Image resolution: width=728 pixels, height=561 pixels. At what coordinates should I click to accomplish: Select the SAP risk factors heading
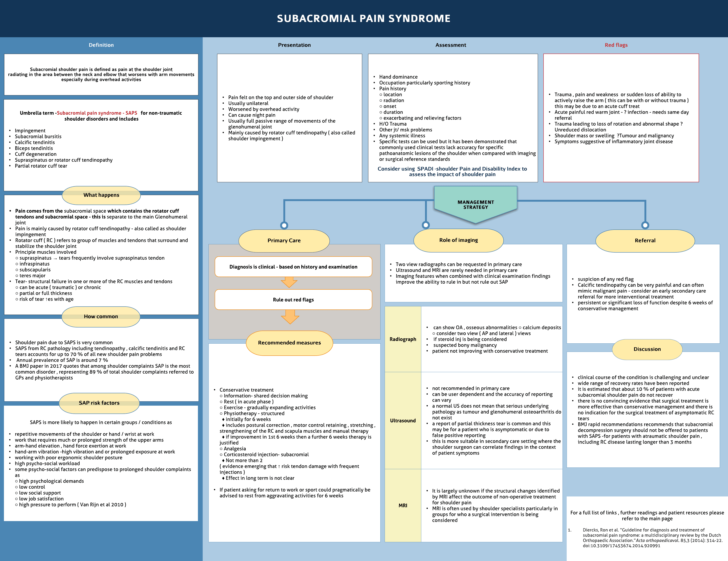pyautogui.click(x=99, y=403)
